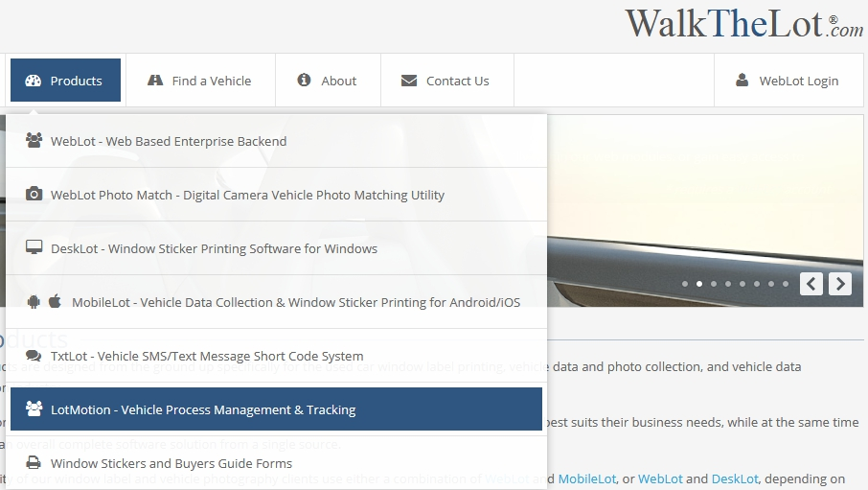Click the Apple icon beside MobileLot

pos(55,301)
